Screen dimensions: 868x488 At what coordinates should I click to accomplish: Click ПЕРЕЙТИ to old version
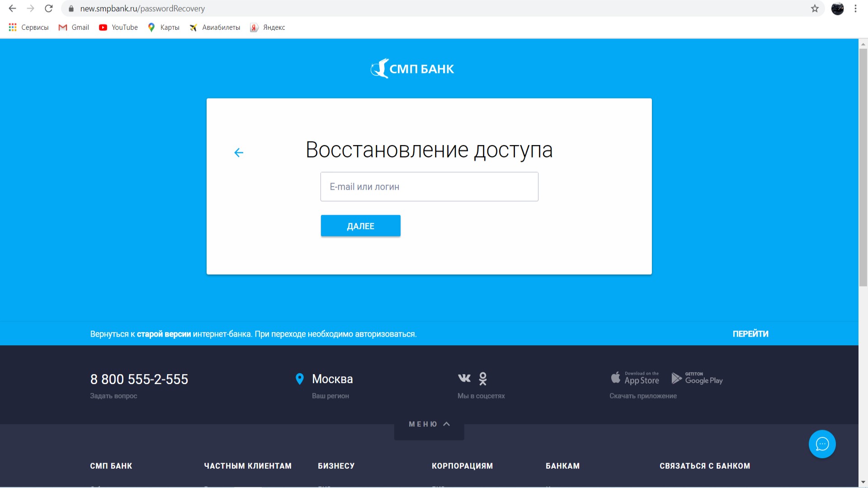click(x=750, y=334)
